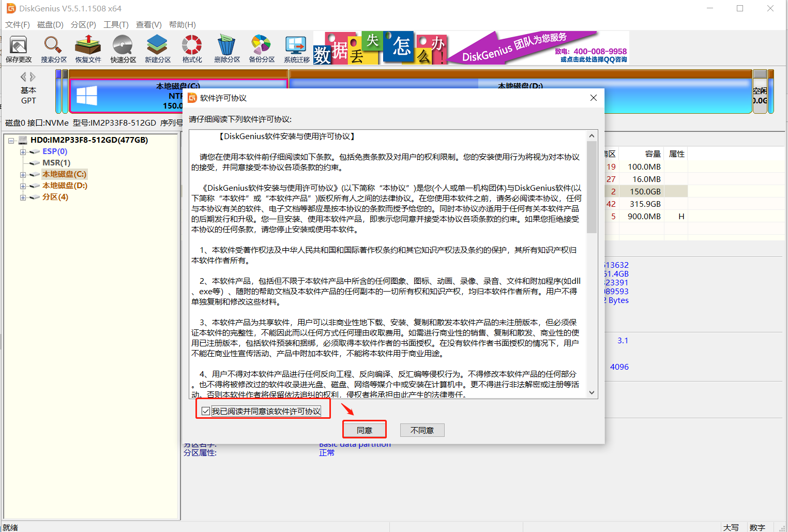The height and width of the screenshot is (532, 788).
Task: Select the 快速分区 toolbar icon
Action: (x=123, y=49)
